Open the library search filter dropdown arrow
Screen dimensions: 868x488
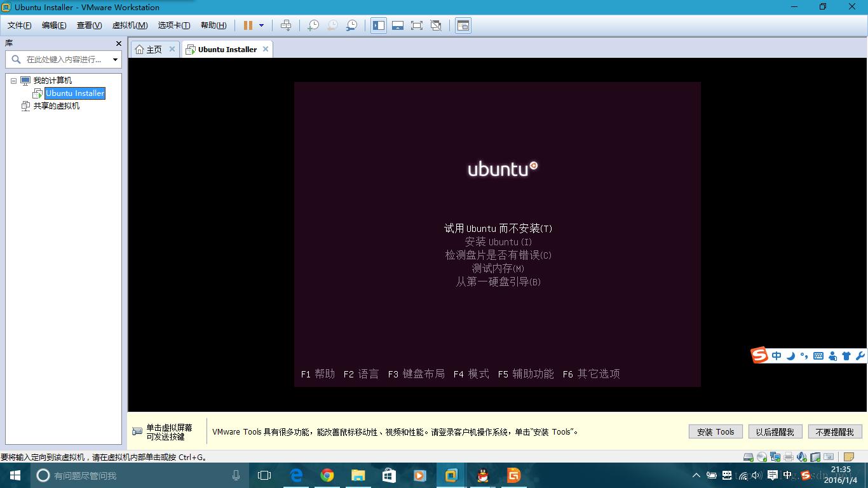pos(115,60)
